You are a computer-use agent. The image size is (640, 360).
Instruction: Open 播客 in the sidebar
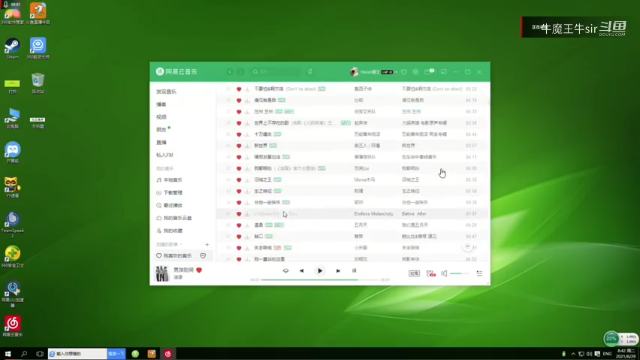[161, 104]
